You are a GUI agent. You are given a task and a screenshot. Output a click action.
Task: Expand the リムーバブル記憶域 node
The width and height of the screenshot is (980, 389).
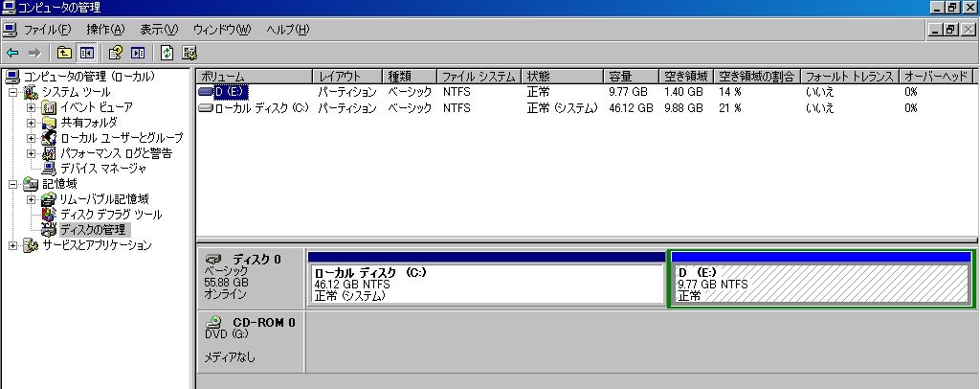point(32,199)
